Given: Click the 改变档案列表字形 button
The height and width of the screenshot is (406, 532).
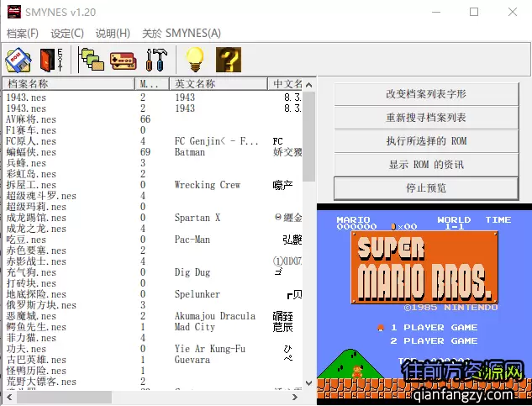Looking at the screenshot, I should tap(426, 93).
